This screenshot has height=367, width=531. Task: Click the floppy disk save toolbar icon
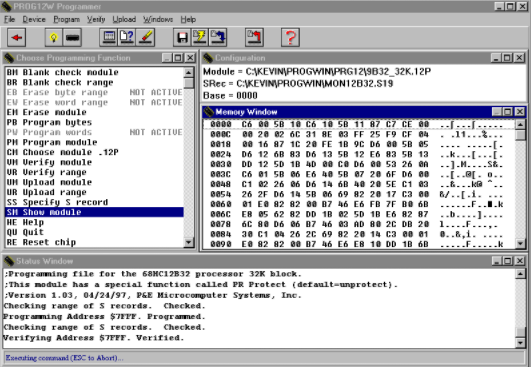[x=182, y=37]
